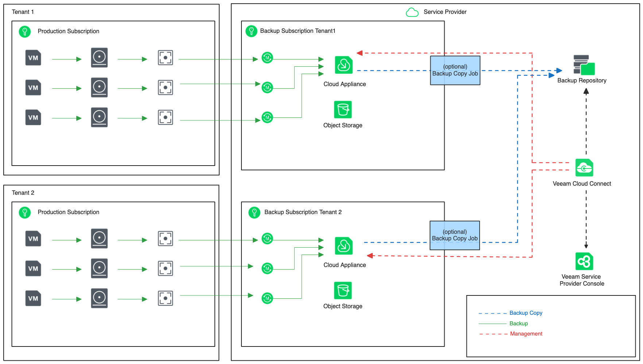Click the 'Veeam Cloud Connect' label
The width and height of the screenshot is (643, 364).
coord(582,184)
